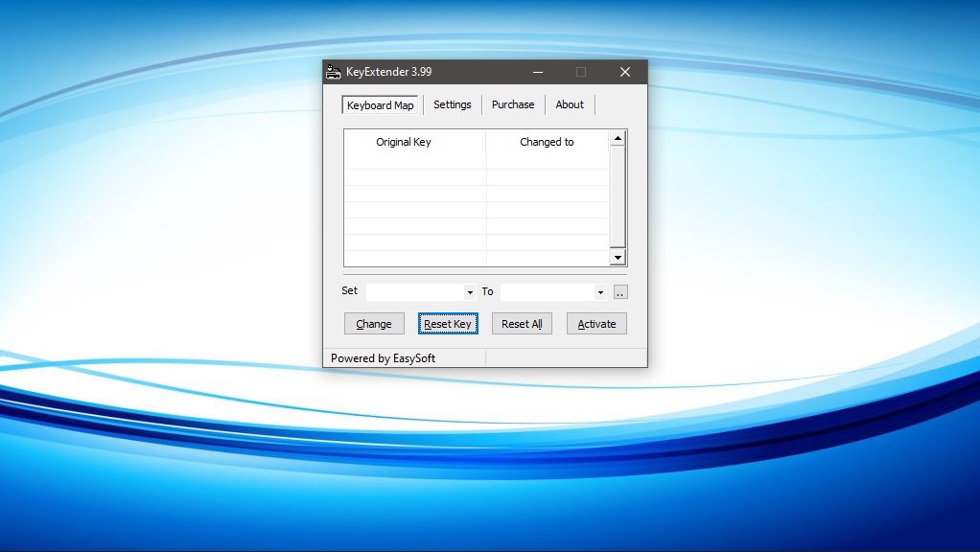Select the About tab
The image size is (980, 552).
(x=570, y=104)
